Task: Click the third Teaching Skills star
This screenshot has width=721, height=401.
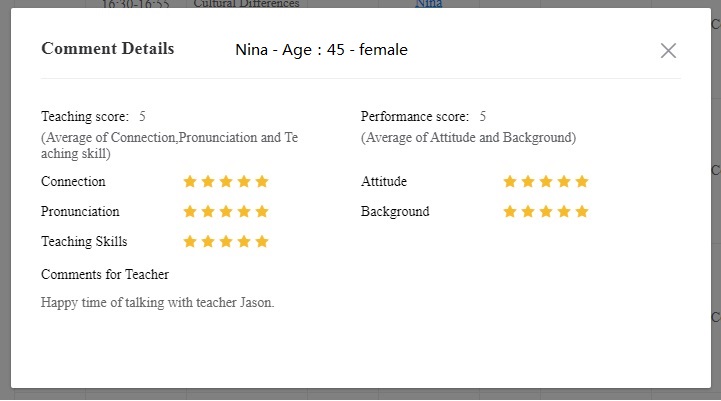Action: click(226, 242)
